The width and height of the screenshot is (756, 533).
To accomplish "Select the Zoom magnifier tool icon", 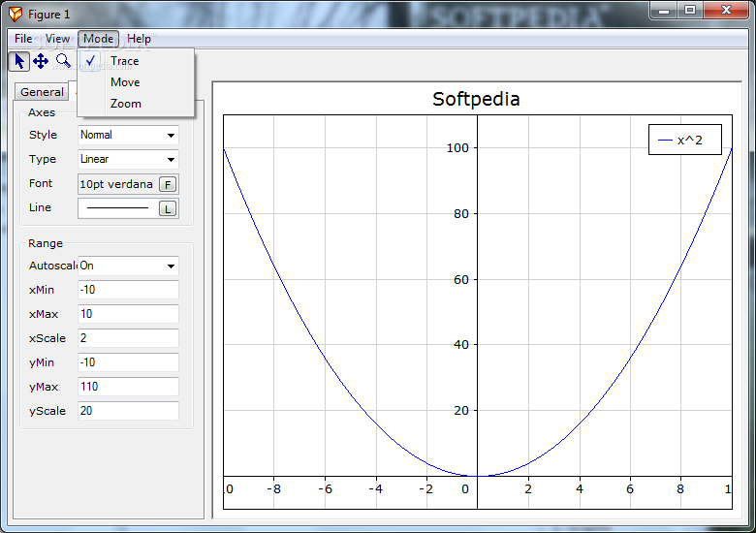I will 63,61.
